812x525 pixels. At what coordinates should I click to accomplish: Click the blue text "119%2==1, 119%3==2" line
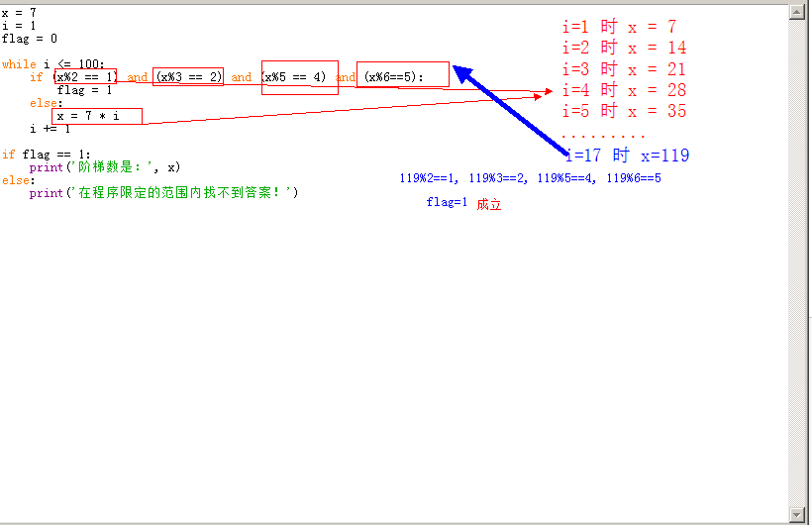point(530,178)
